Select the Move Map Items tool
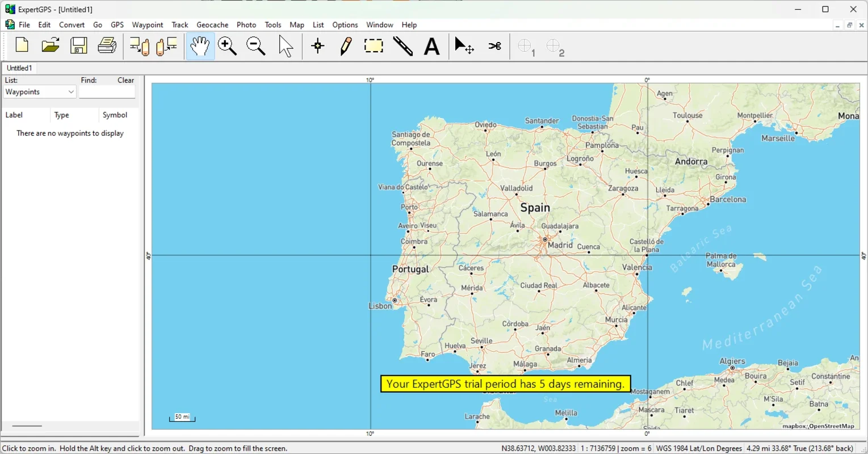 click(464, 47)
